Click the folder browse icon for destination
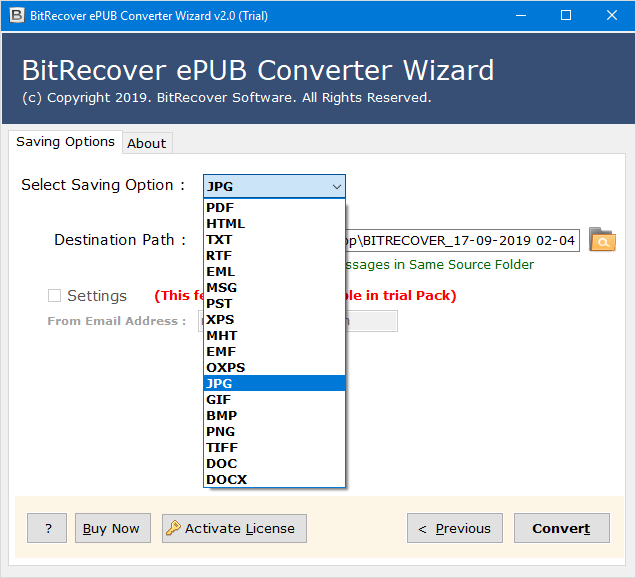Screen dimensions: 636x578 [602, 240]
